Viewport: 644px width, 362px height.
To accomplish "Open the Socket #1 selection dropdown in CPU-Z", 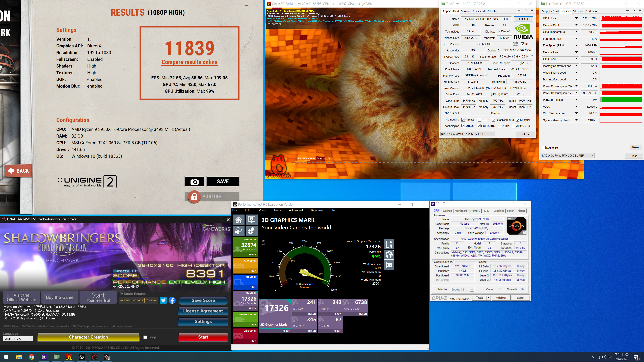I will pos(462,289).
